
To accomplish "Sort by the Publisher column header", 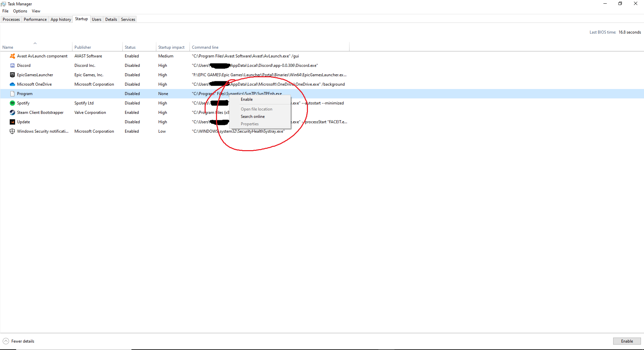I will click(97, 47).
